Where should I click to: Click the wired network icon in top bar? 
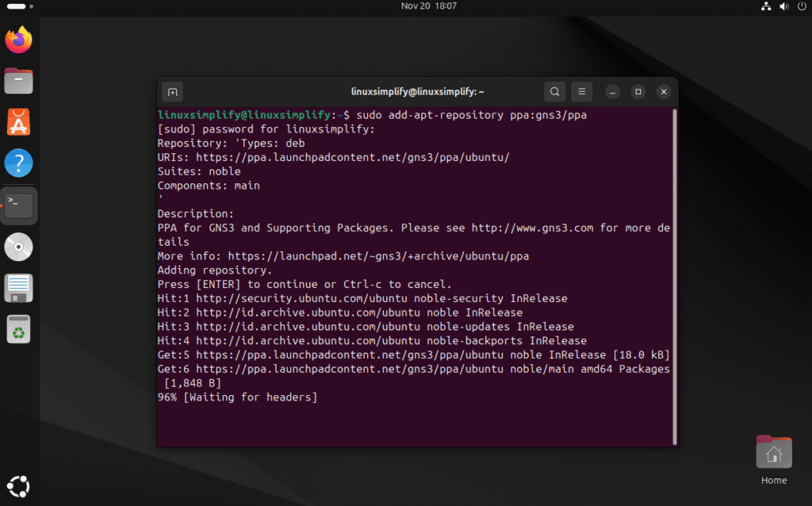click(765, 6)
